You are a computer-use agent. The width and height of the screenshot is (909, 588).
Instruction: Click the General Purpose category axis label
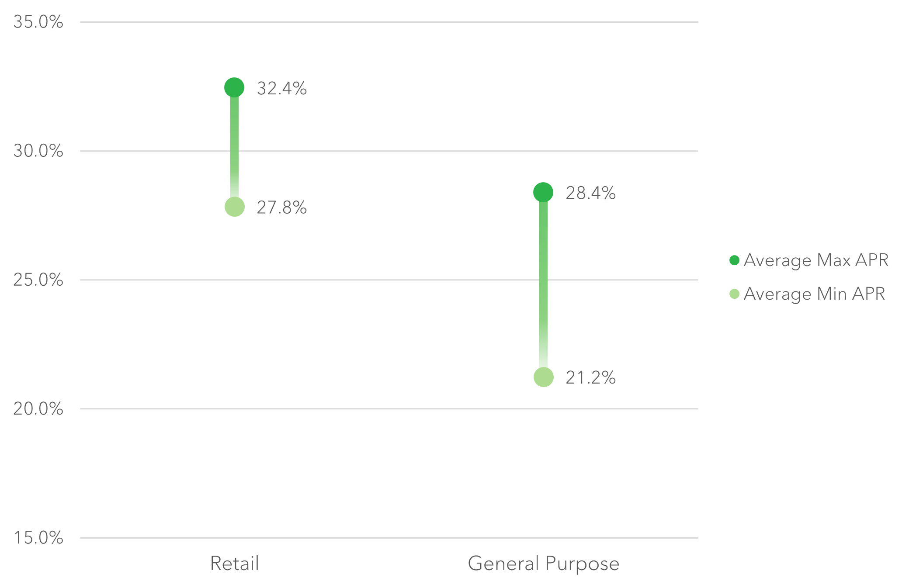coord(544,564)
